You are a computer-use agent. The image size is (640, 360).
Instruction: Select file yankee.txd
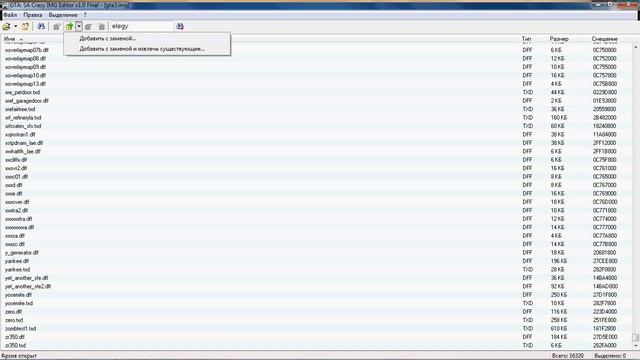click(x=18, y=270)
